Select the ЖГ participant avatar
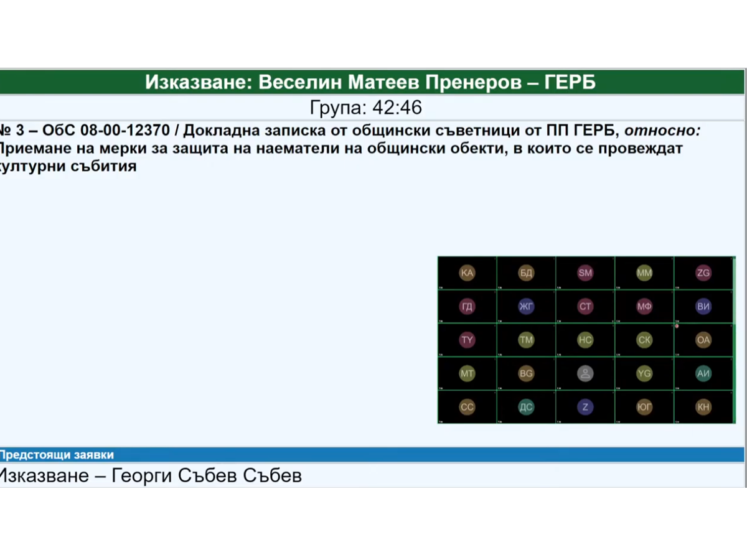 tap(526, 306)
